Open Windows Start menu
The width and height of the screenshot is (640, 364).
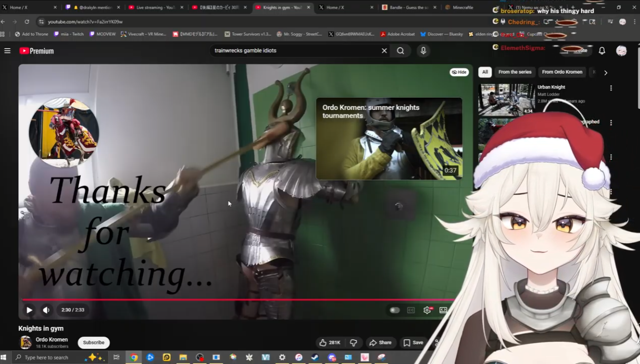point(4,357)
